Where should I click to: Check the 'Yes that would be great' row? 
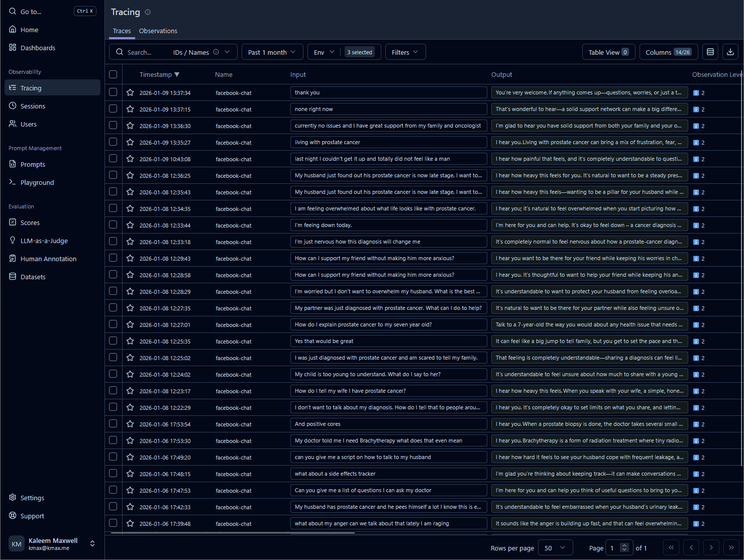pos(113,341)
